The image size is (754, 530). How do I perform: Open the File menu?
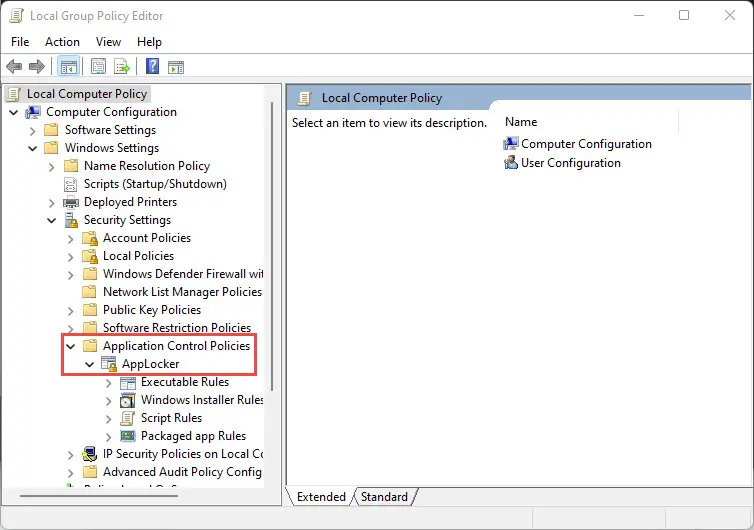[20, 42]
